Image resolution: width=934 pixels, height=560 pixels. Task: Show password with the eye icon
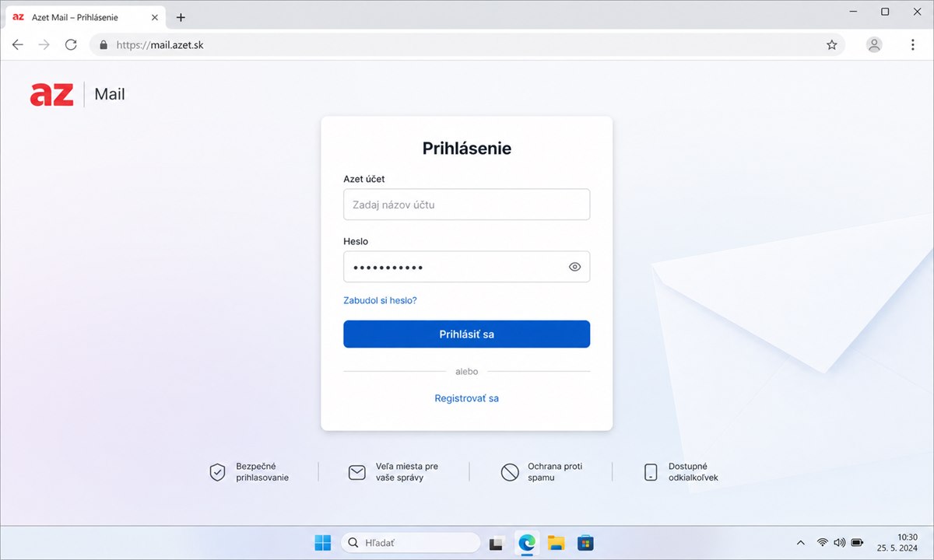(574, 267)
